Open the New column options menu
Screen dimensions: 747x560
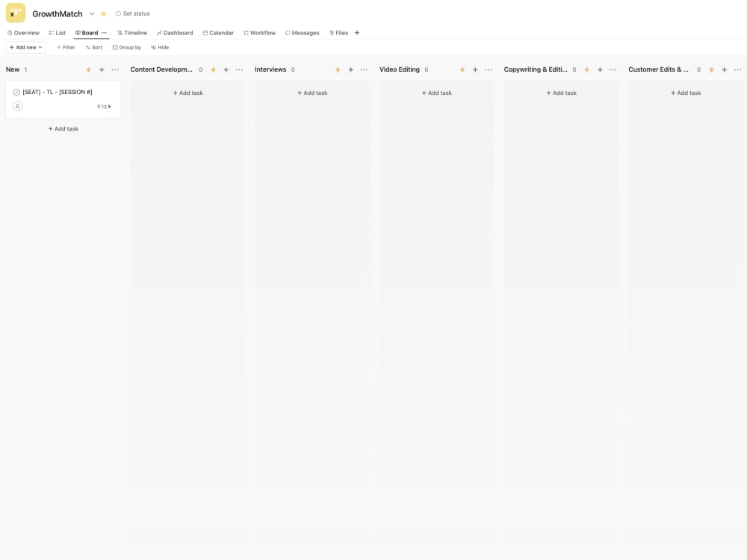pyautogui.click(x=115, y=69)
